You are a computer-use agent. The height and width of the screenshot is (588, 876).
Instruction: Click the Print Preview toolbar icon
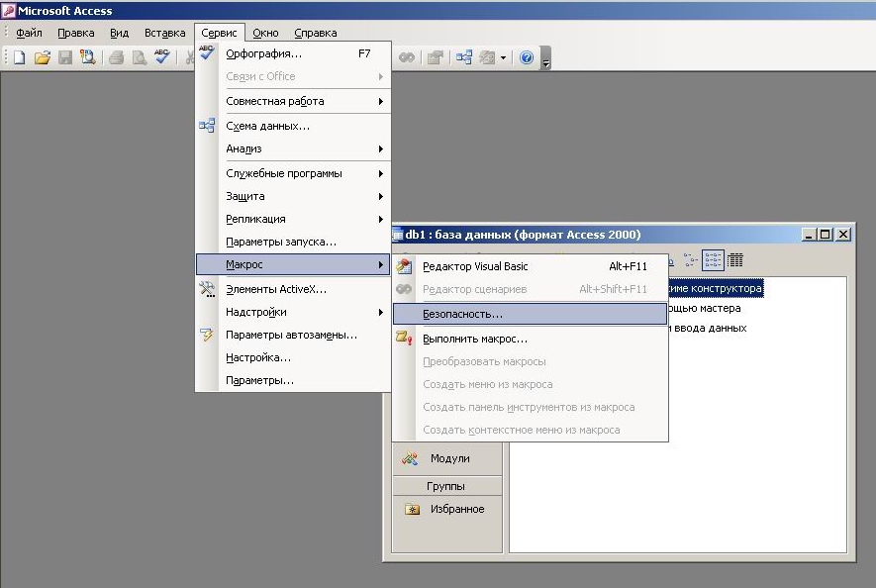click(x=140, y=57)
